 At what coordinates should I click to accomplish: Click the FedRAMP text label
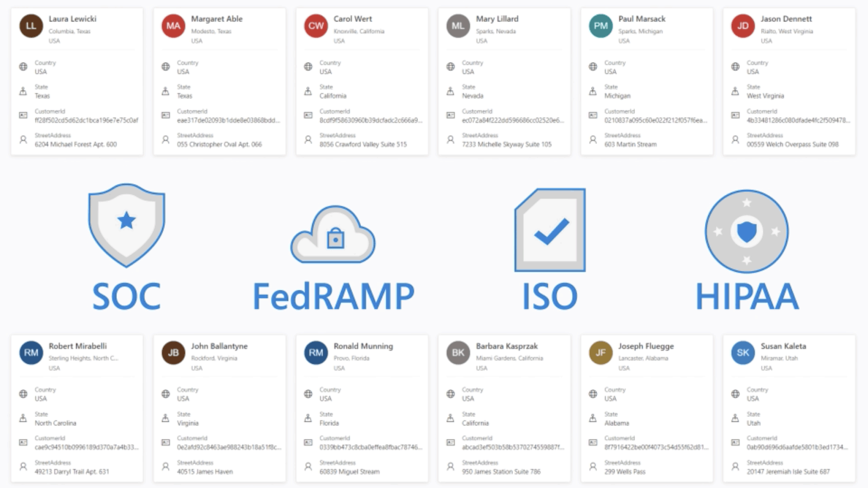tap(333, 297)
